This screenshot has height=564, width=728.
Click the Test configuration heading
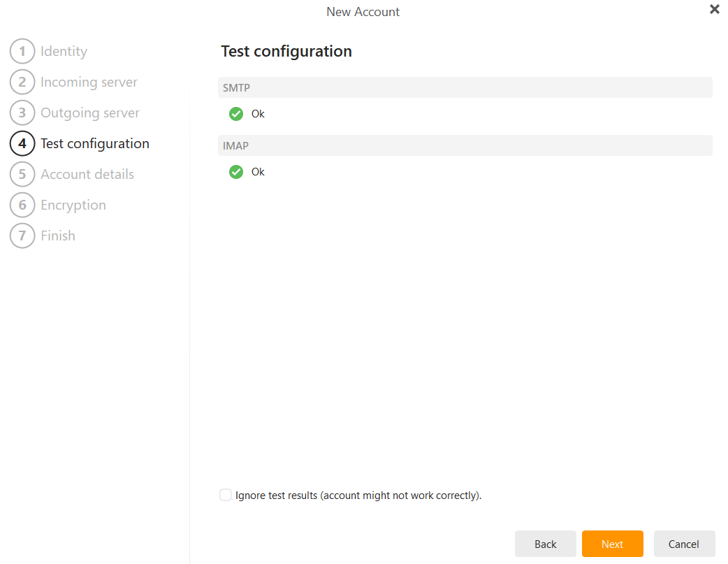click(x=286, y=51)
